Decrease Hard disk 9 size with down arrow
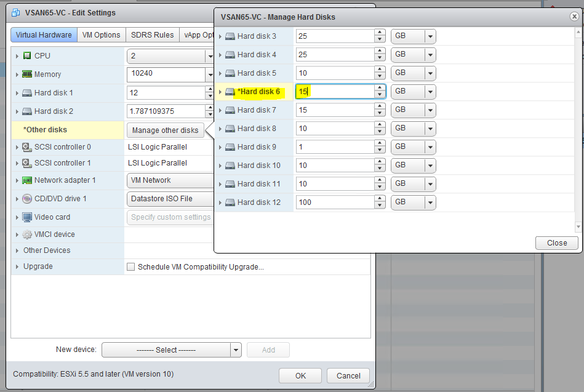This screenshot has height=392, width=584. coord(380,151)
